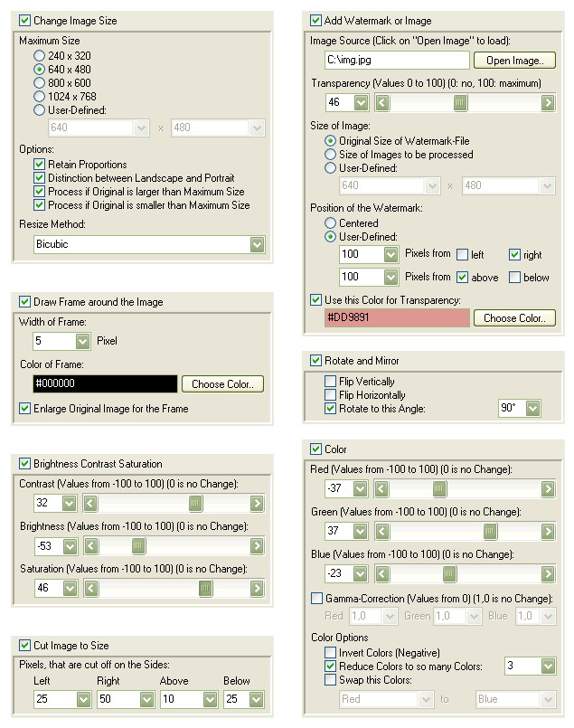Image resolution: width=574 pixels, height=728 pixels.
Task: Toggle the Brightness Contrast Saturation section
Action: point(24,463)
